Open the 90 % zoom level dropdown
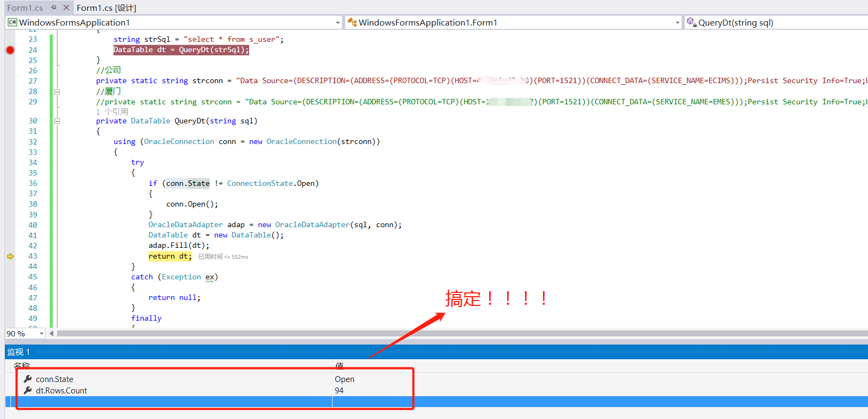Image resolution: width=868 pixels, height=419 pixels. 41,334
